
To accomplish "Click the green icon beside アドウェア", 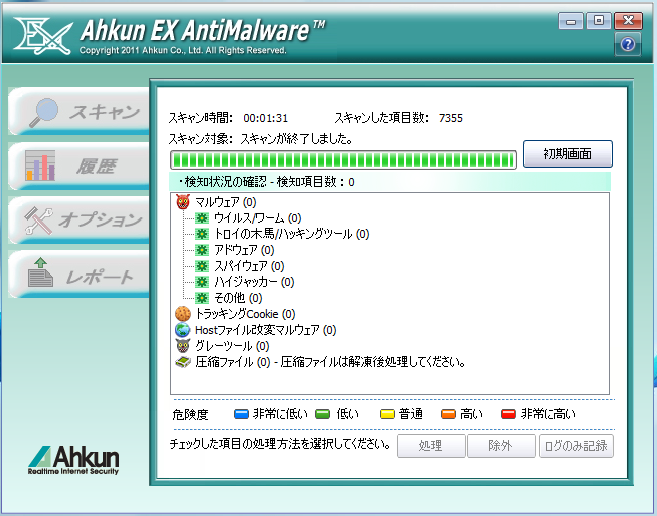I will pyautogui.click(x=202, y=250).
